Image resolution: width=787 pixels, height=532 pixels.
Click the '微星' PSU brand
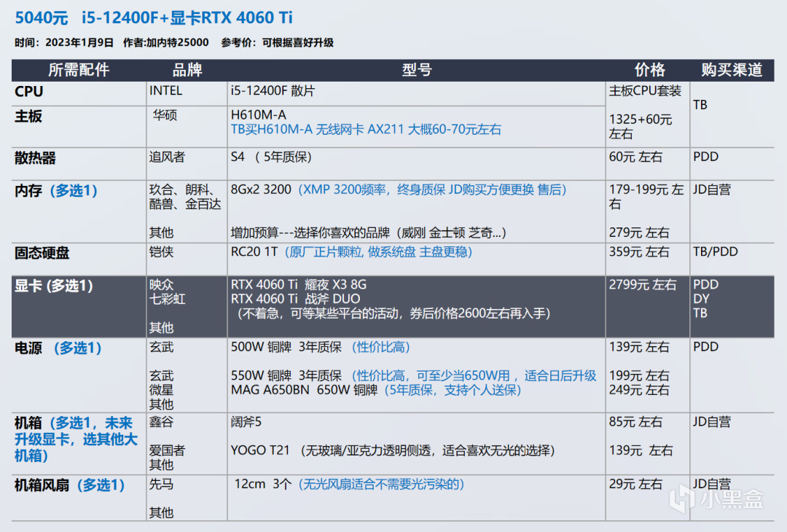161,390
